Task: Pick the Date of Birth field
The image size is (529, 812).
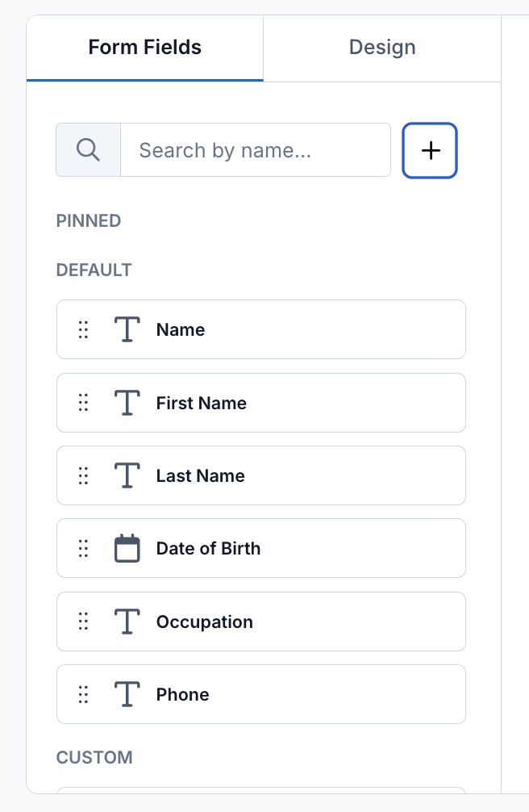Action: (x=261, y=548)
